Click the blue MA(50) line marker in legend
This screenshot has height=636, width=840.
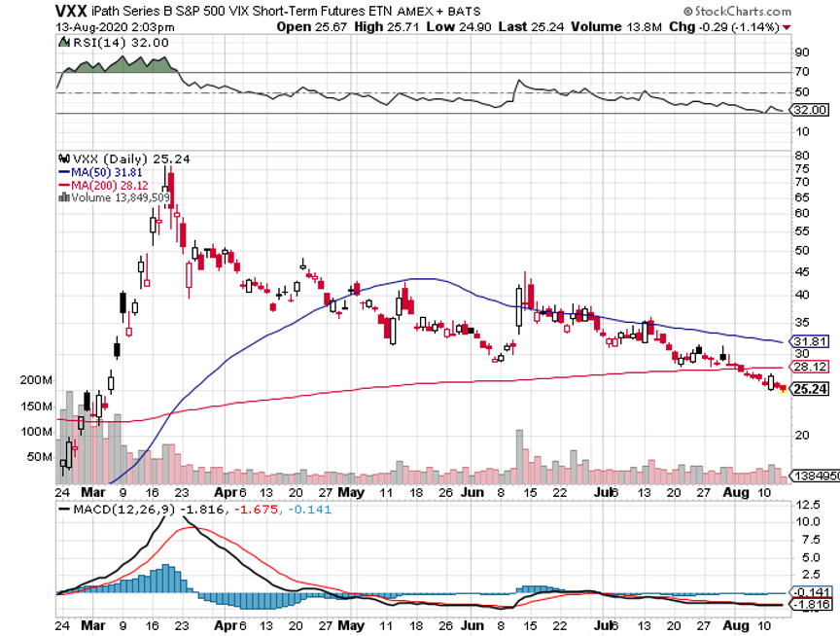(63, 171)
